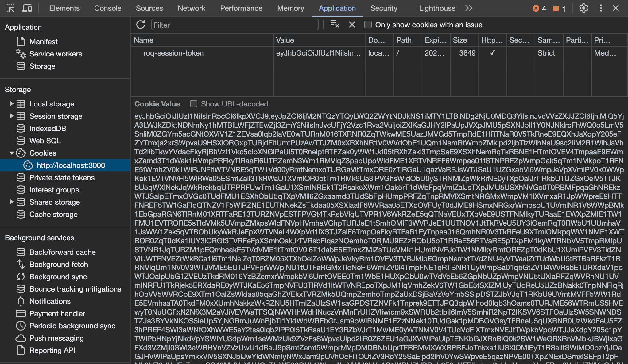The image size is (628, 364).
Task: Click the reload cookies icon
Action: coord(141,25)
